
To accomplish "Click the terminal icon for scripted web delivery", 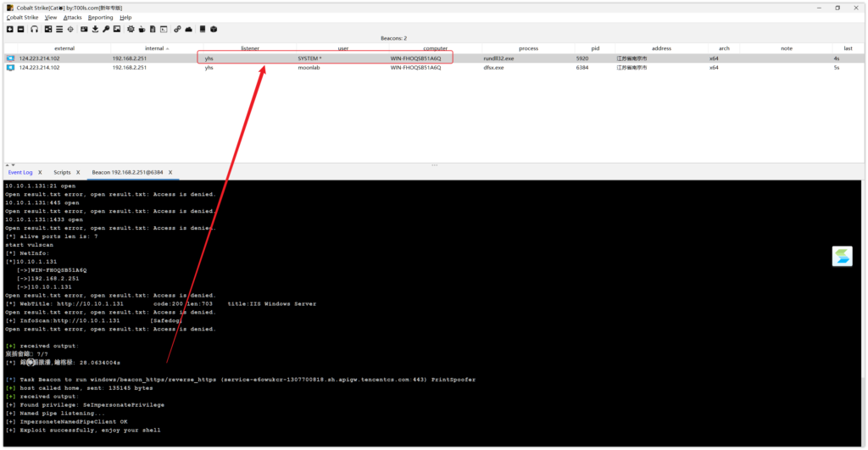I will [x=164, y=30].
